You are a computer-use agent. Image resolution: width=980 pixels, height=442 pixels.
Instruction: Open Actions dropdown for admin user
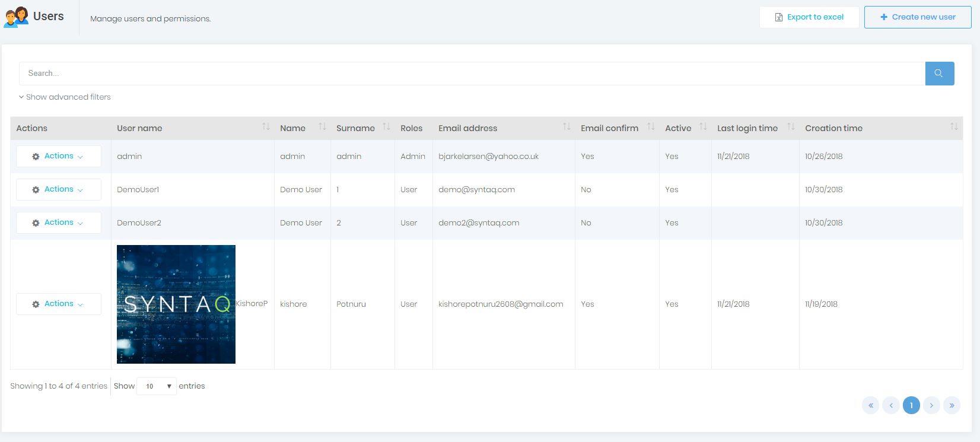[x=58, y=156]
